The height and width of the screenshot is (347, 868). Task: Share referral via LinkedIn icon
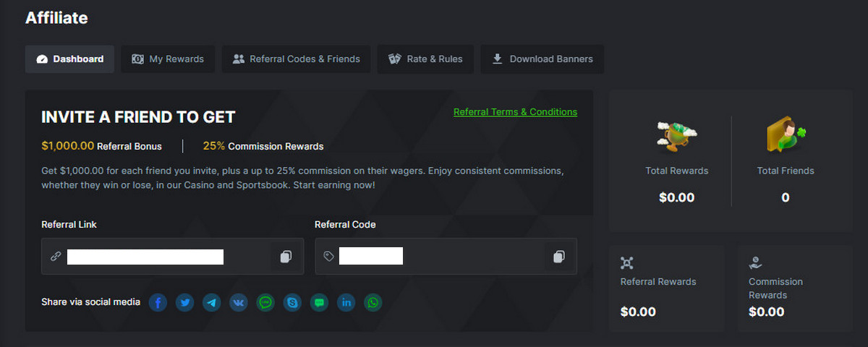pyautogui.click(x=346, y=302)
